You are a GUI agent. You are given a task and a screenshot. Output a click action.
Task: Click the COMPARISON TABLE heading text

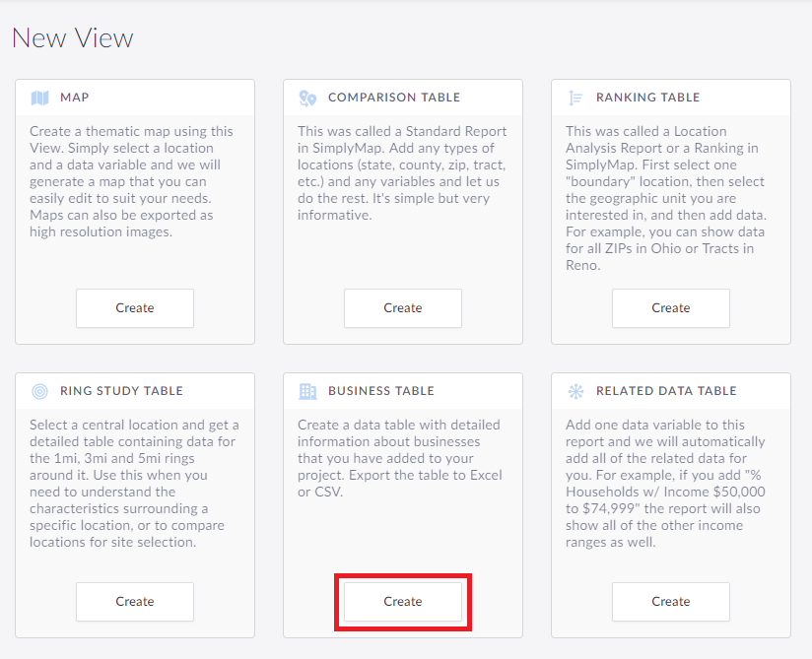394,98
